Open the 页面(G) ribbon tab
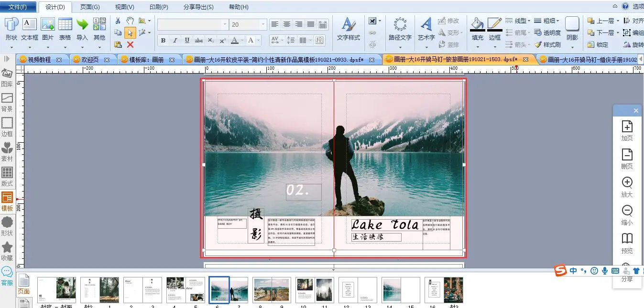Image resolution: width=644 pixels, height=308 pixels. 90,7
